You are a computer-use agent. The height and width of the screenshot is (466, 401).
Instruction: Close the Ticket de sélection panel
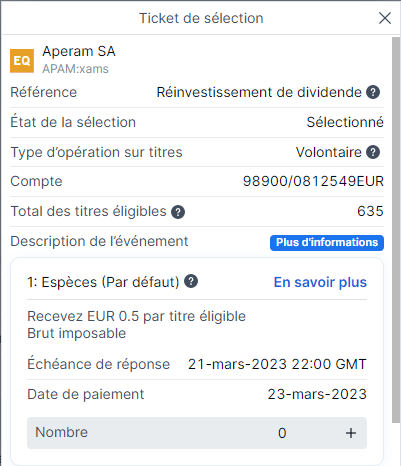point(385,18)
